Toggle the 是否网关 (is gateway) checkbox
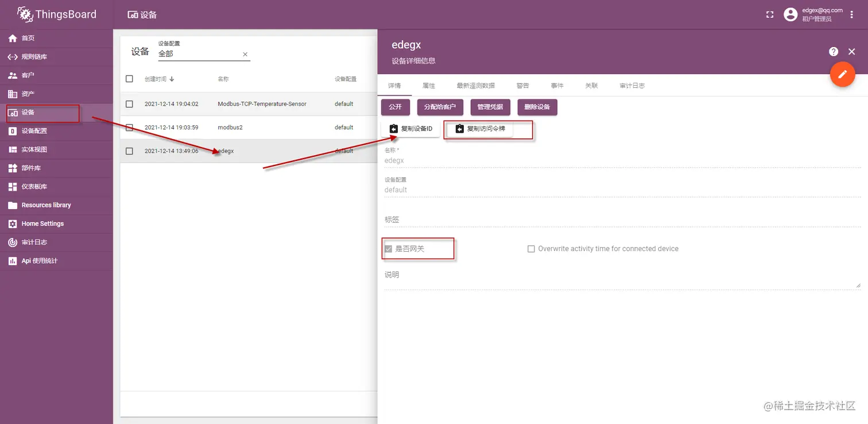This screenshot has height=424, width=868. [x=389, y=249]
